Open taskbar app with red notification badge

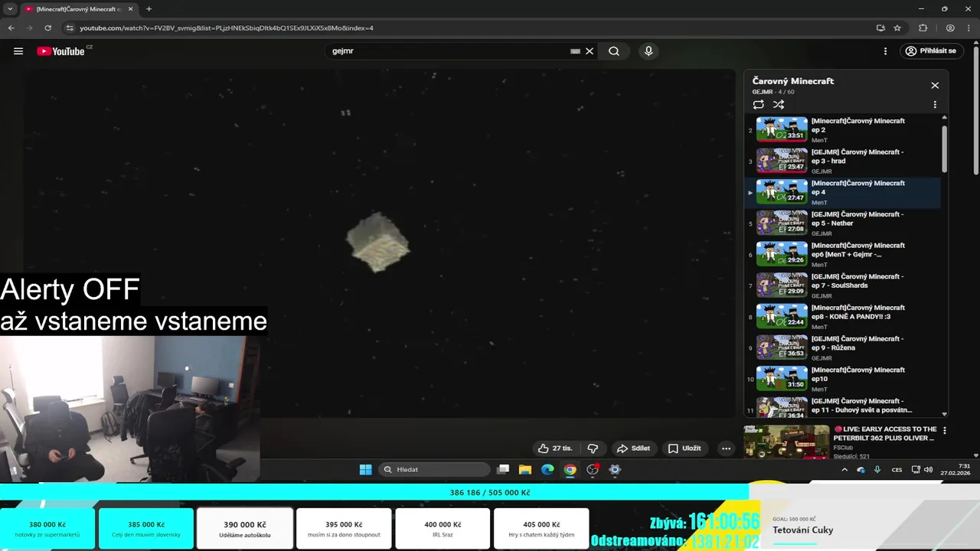[593, 469]
